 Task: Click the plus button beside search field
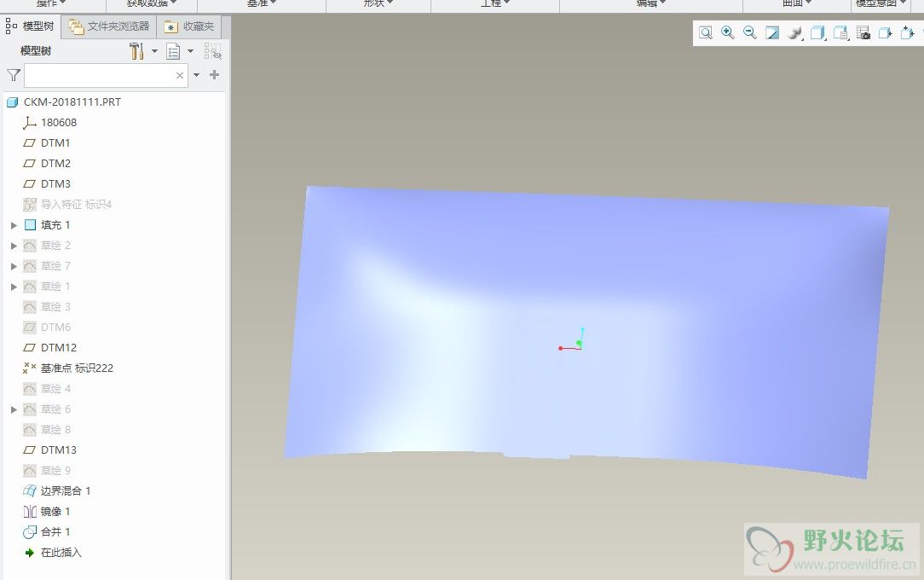[215, 75]
